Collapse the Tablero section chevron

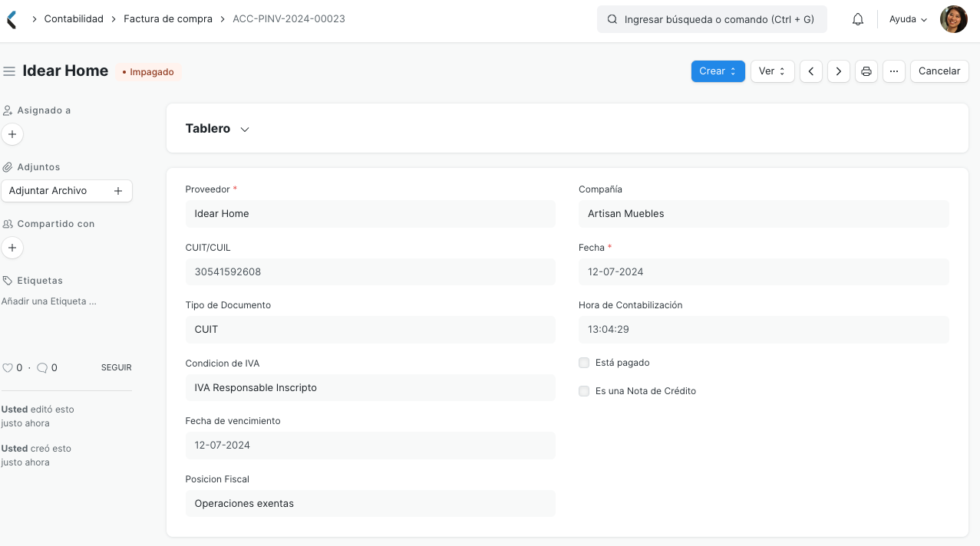[245, 130]
